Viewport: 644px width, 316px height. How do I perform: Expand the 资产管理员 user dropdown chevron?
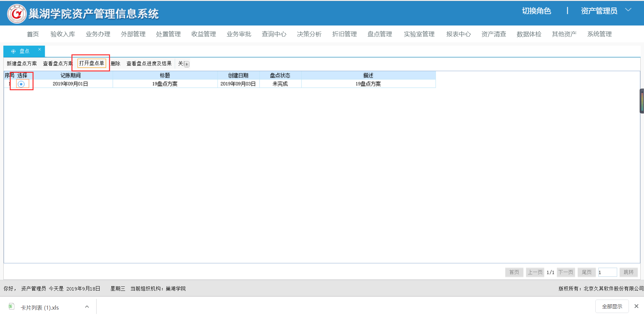pos(628,10)
